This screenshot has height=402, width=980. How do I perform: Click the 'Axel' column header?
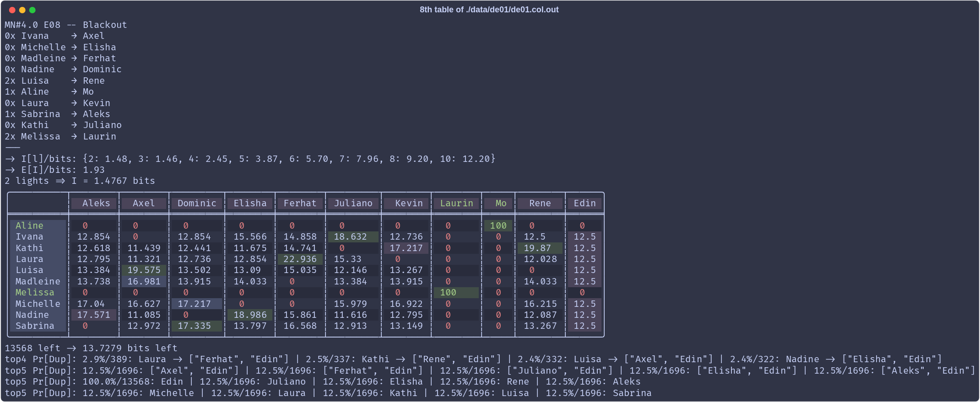click(144, 203)
